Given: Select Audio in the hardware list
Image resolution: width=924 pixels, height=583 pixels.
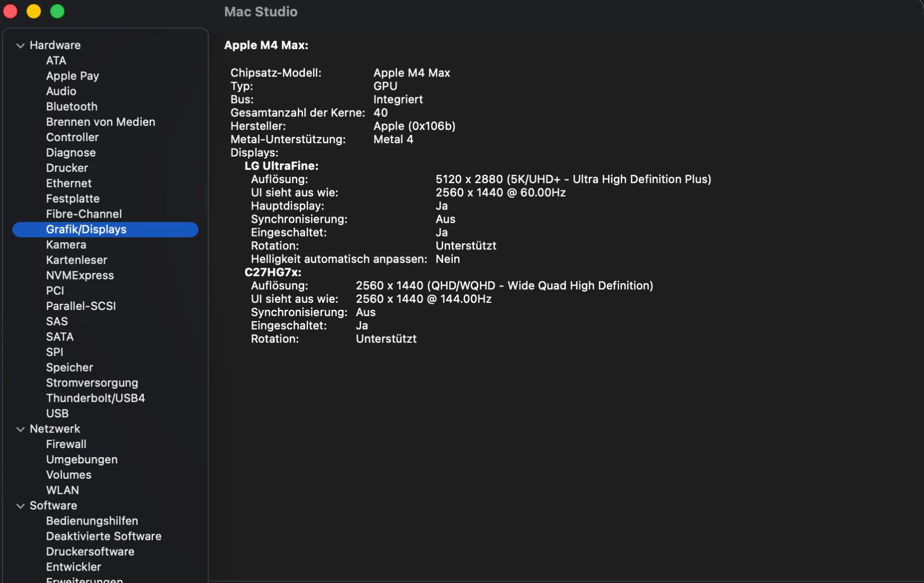Looking at the screenshot, I should [x=61, y=91].
